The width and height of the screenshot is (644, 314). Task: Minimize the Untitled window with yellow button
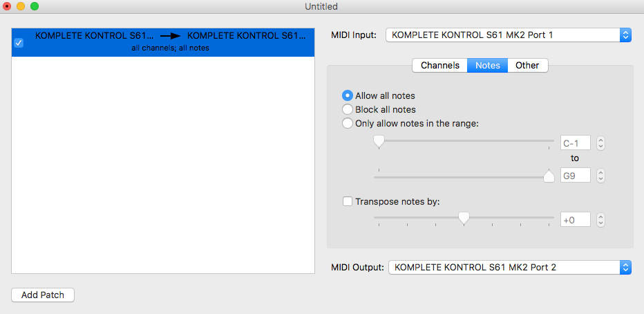click(x=21, y=7)
